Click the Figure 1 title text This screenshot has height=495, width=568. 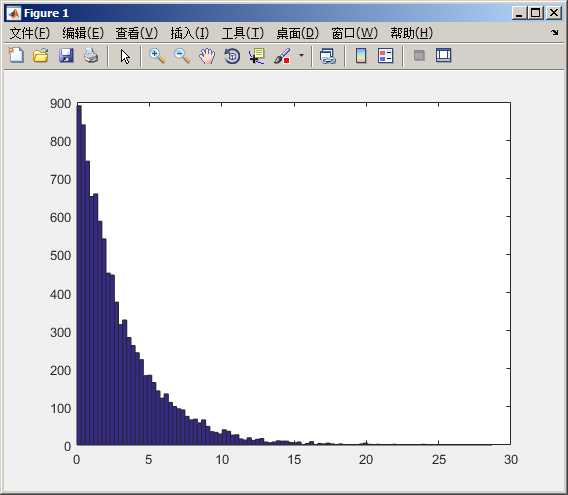pyautogui.click(x=46, y=13)
